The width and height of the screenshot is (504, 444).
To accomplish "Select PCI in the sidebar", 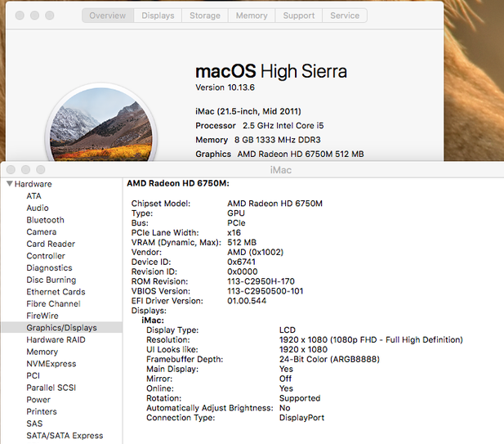I will pos(33,375).
